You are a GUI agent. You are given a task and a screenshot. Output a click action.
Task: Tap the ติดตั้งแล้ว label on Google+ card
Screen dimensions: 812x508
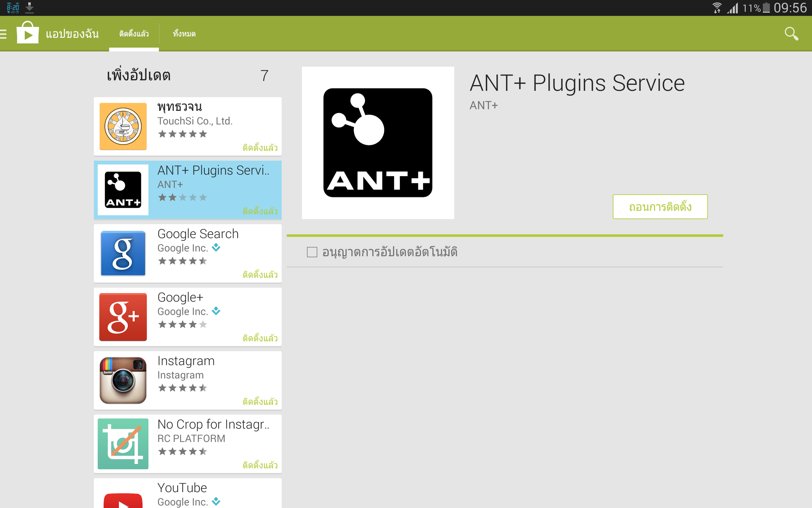[x=260, y=338]
